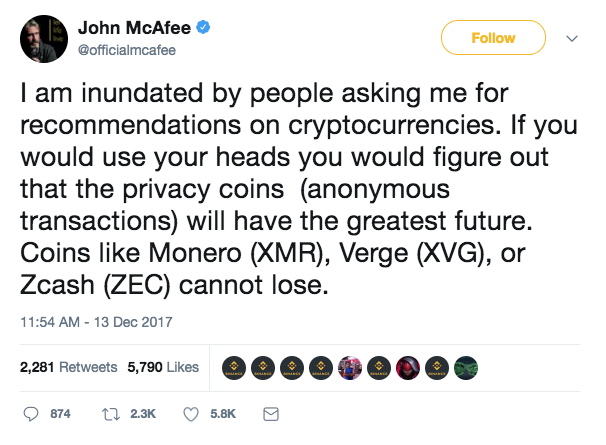
Task: Send tweet via the envelope message icon
Action: click(268, 413)
